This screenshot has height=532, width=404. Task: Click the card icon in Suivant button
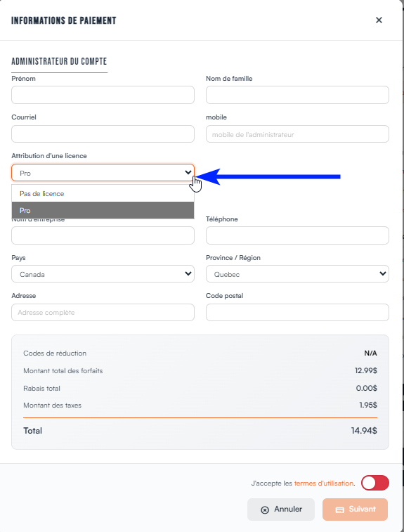coord(339,510)
